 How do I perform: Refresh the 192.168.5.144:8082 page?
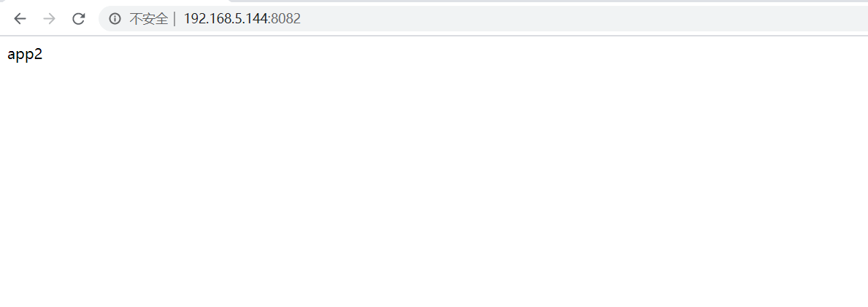coord(79,19)
